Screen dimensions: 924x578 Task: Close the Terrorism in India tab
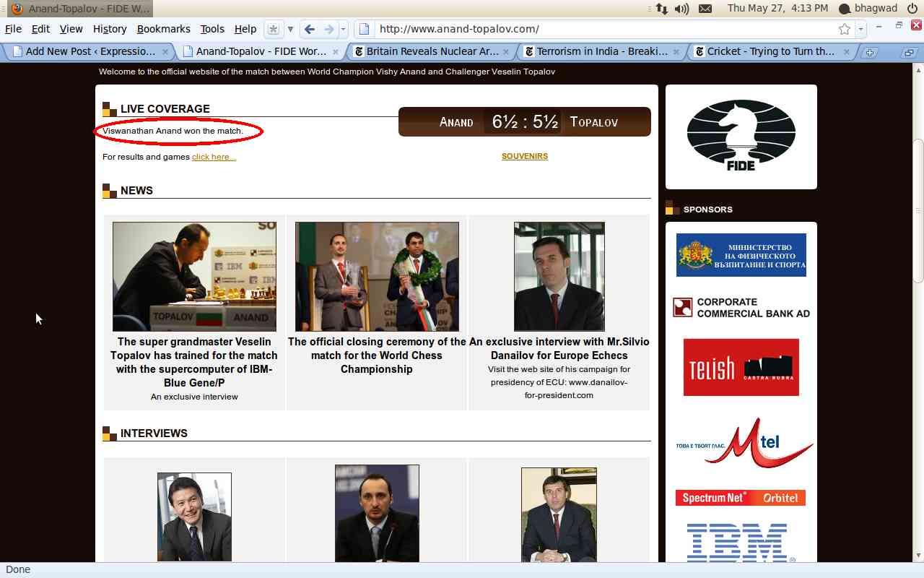point(676,51)
